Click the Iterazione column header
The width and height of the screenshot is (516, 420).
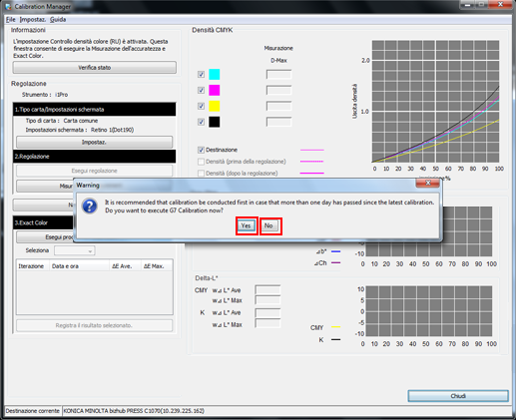[33, 266]
